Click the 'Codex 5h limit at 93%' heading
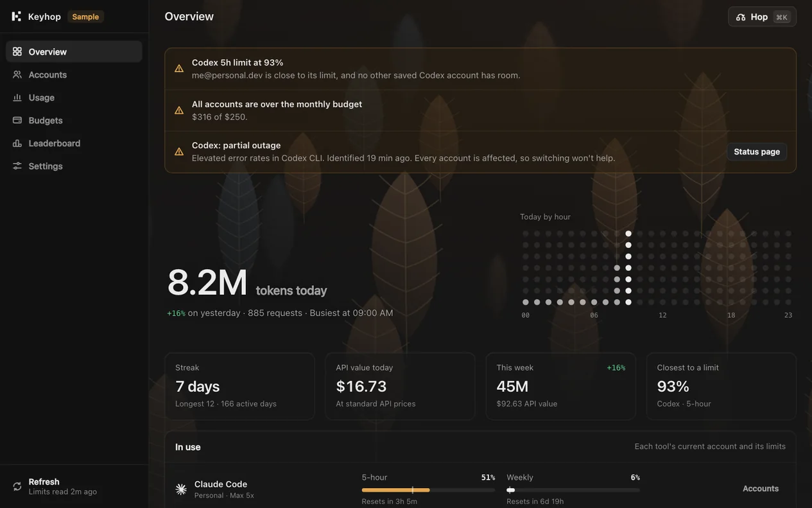 pyautogui.click(x=238, y=62)
